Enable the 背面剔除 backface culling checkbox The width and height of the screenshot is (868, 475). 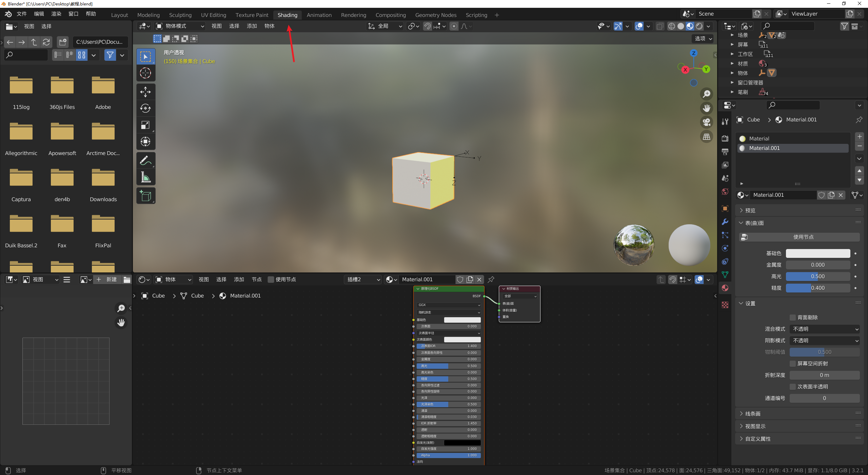pos(793,318)
